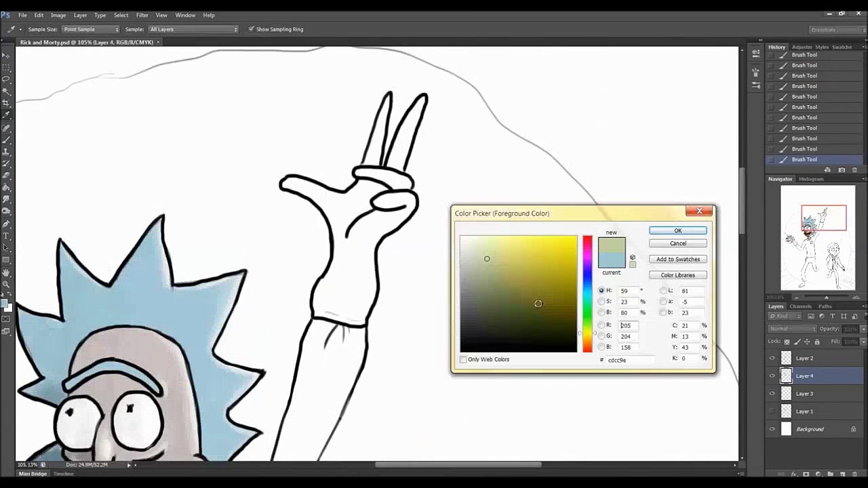
Task: Open the File menu
Action: 22,15
